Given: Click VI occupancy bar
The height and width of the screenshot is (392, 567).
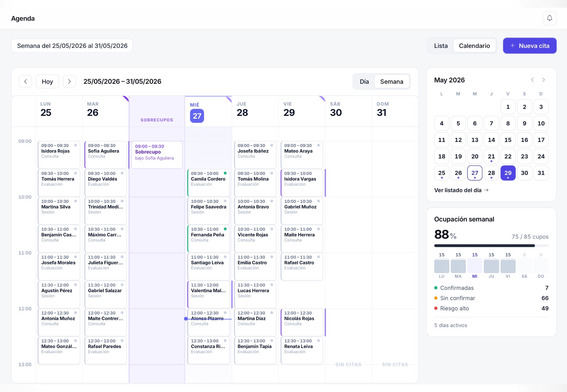Looking at the screenshot, I should (x=508, y=266).
